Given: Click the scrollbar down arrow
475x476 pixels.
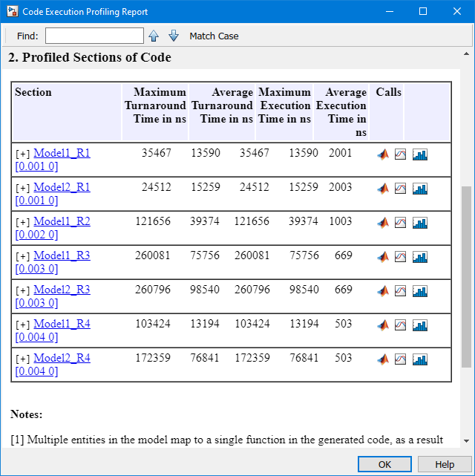Looking at the screenshot, I should tap(466, 441).
